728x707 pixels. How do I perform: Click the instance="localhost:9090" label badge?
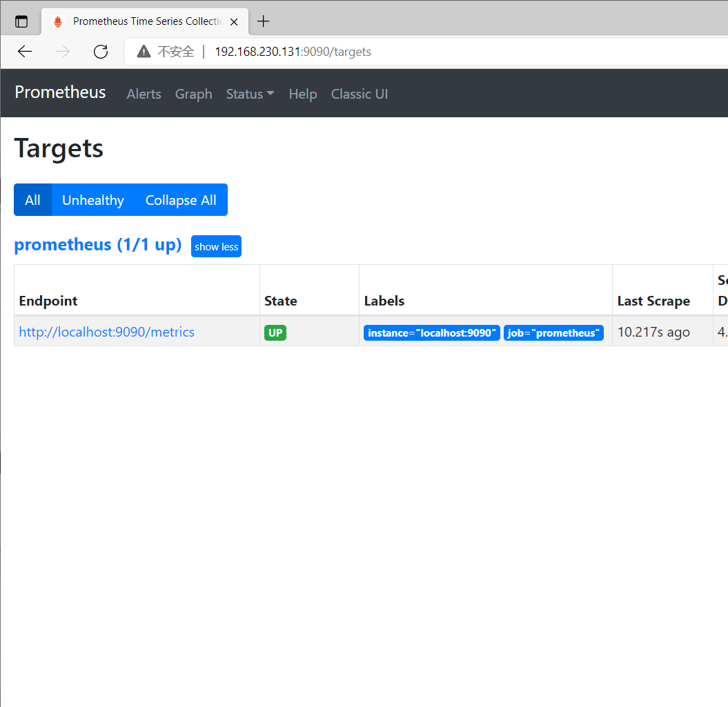[432, 333]
